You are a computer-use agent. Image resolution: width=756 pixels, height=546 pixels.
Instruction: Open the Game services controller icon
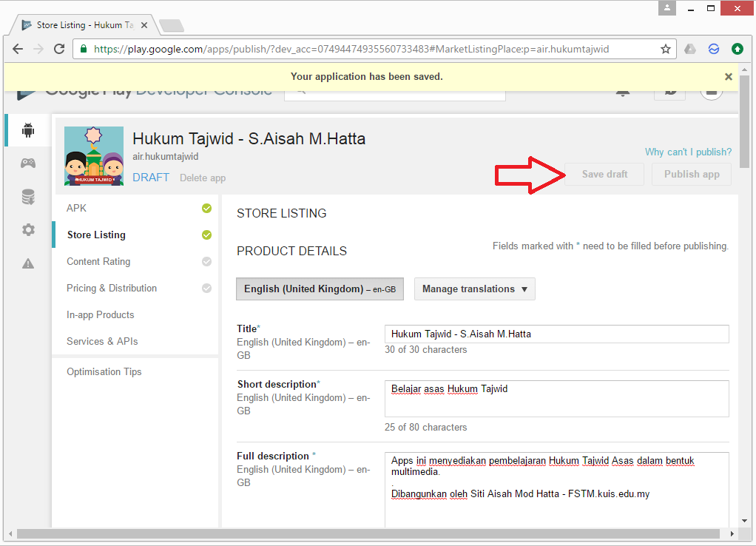coord(28,163)
